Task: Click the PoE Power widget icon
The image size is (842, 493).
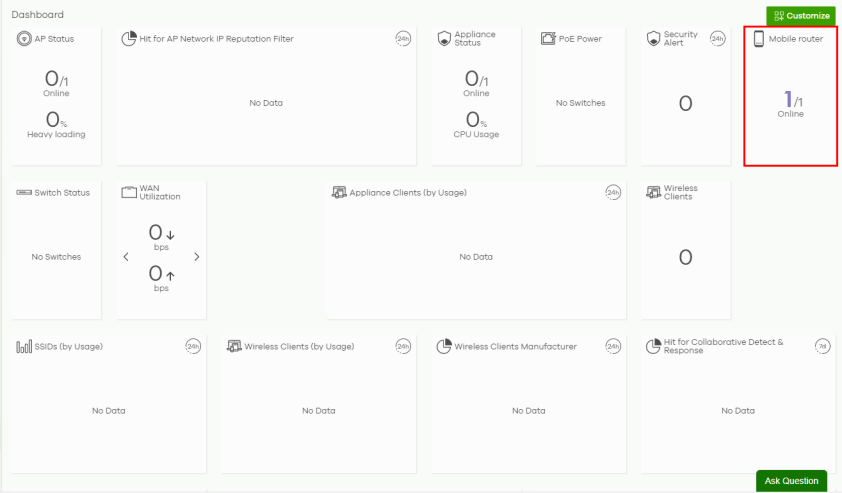Action: click(548, 39)
